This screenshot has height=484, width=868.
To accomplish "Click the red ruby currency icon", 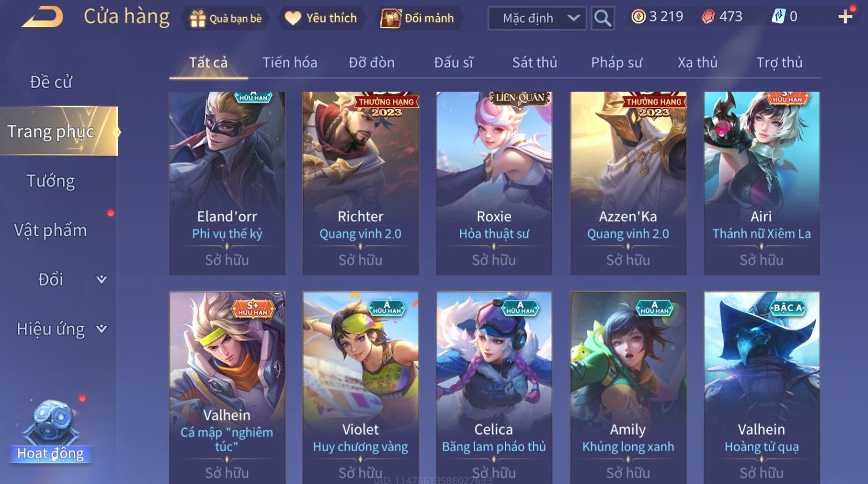I will tap(708, 17).
